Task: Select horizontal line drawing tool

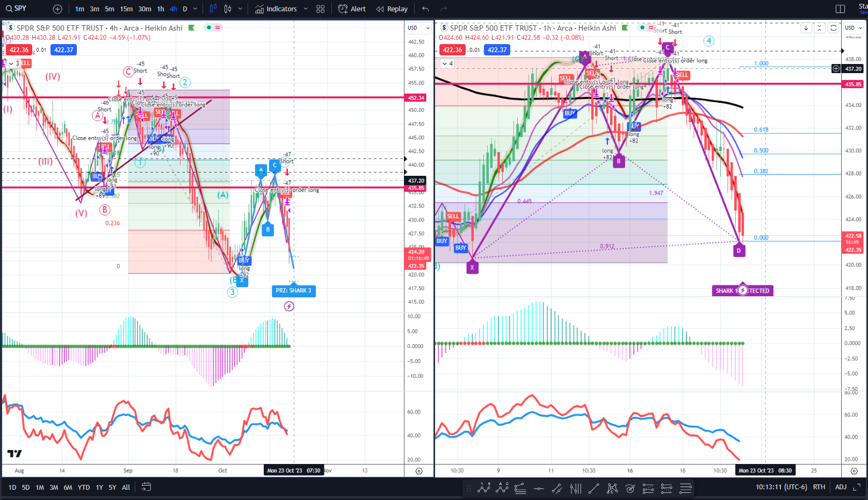Action: [x=539, y=488]
